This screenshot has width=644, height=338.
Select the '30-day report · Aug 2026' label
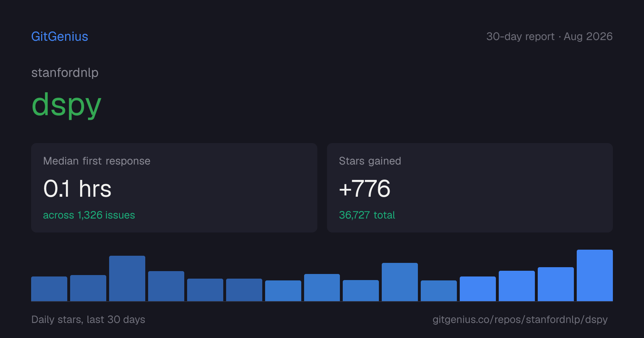click(x=549, y=36)
